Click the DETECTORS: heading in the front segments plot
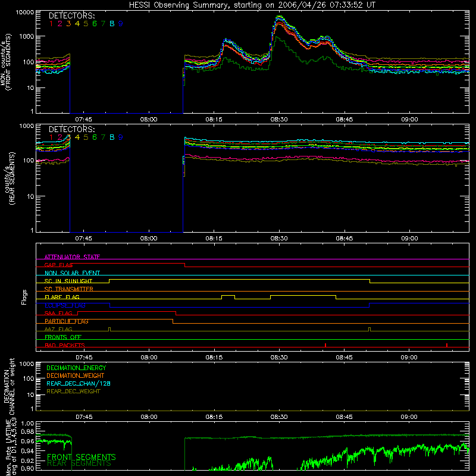The height and width of the screenshot is (476, 476). tap(71, 15)
